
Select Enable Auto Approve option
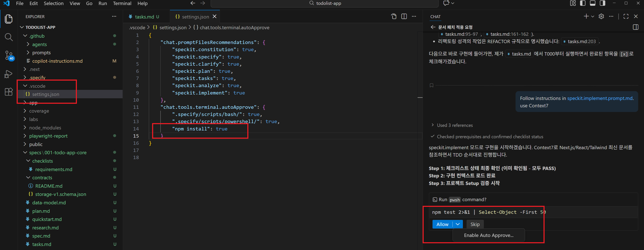489,235
